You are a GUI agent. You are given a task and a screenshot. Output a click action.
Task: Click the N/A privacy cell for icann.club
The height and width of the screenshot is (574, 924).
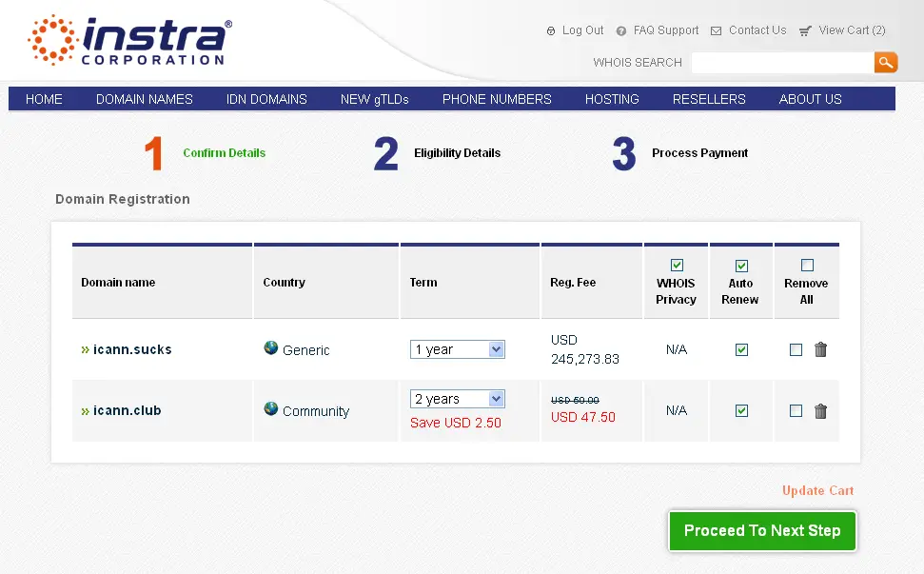coord(677,411)
